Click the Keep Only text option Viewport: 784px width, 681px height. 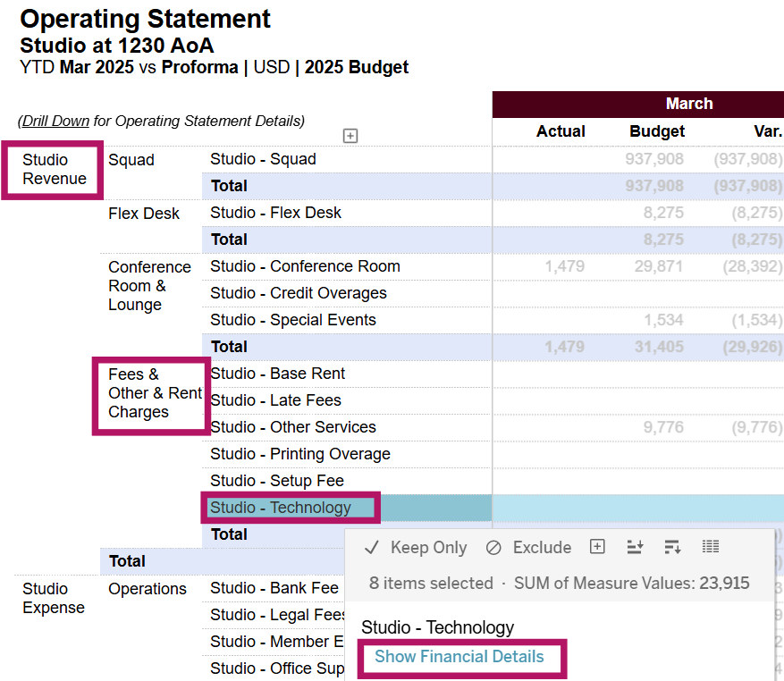[428, 548]
